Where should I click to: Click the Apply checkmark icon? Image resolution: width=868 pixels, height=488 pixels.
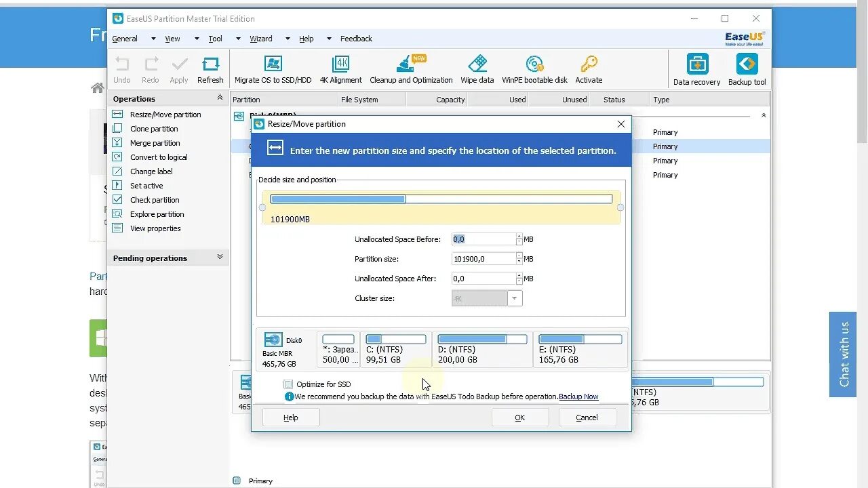(x=179, y=70)
